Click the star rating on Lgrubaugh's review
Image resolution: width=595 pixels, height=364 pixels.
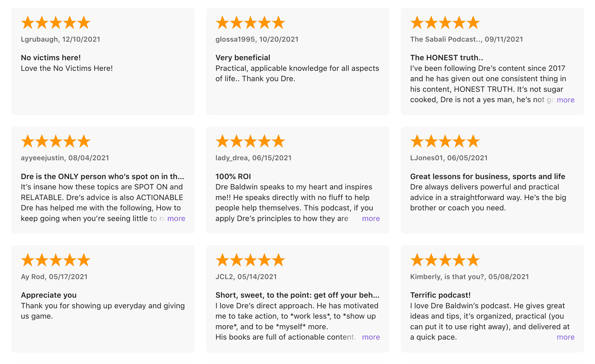(56, 23)
